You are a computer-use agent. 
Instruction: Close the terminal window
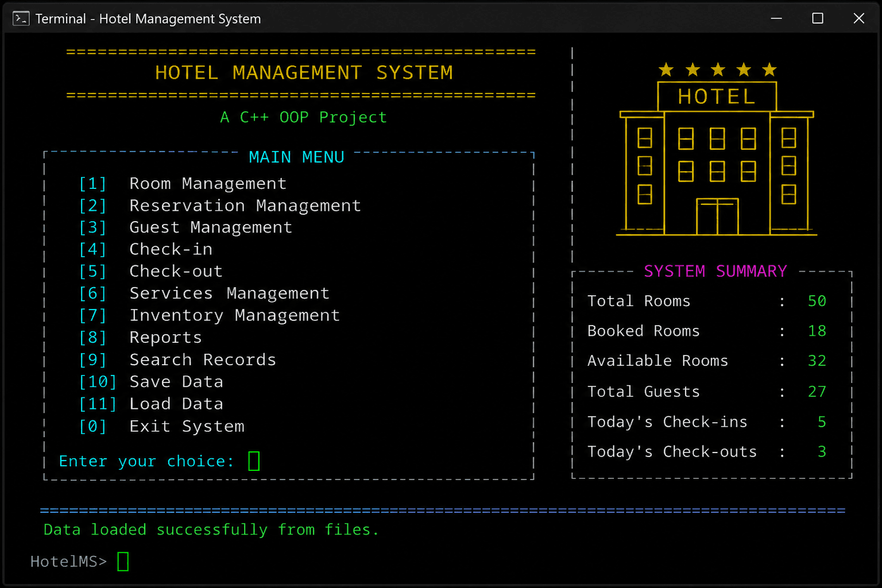tap(859, 18)
